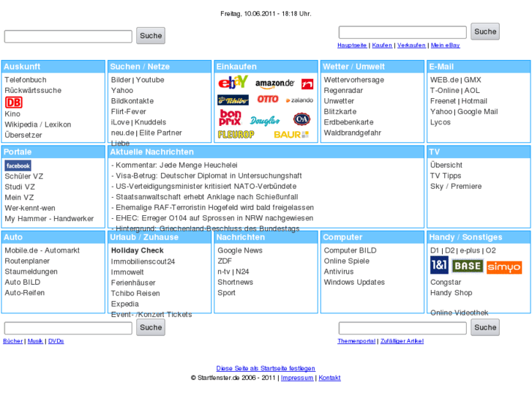Focus the search field above Bücher link
The width and height of the screenshot is (532, 399).
68,328
